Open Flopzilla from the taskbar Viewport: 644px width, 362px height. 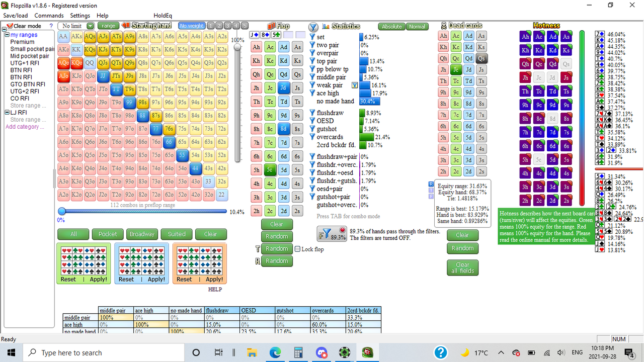[x=367, y=352]
